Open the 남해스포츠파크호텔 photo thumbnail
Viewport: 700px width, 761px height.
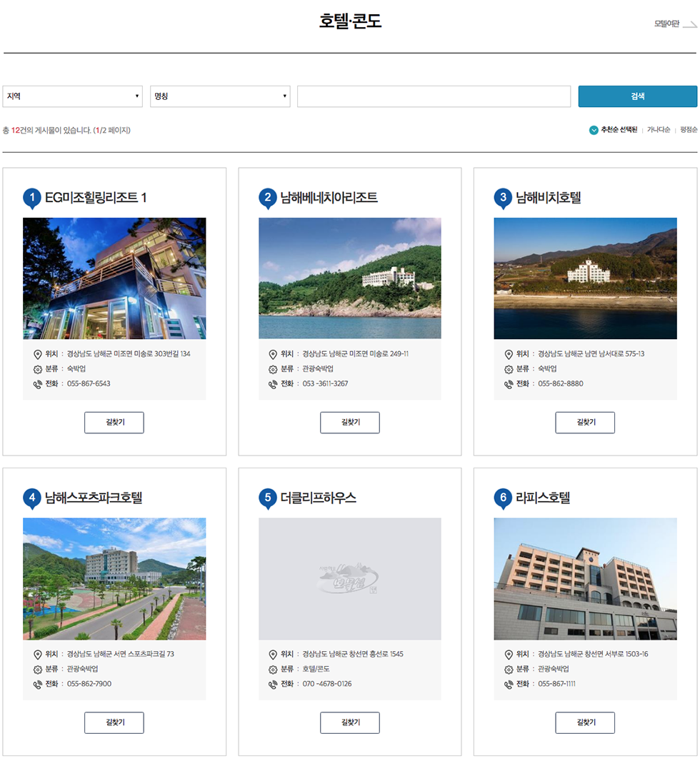[x=114, y=579]
